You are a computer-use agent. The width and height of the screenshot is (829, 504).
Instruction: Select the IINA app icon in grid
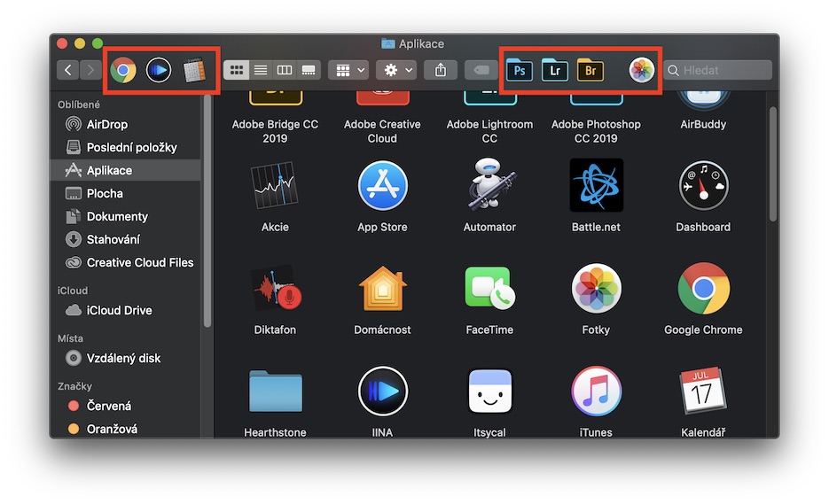[x=382, y=392]
